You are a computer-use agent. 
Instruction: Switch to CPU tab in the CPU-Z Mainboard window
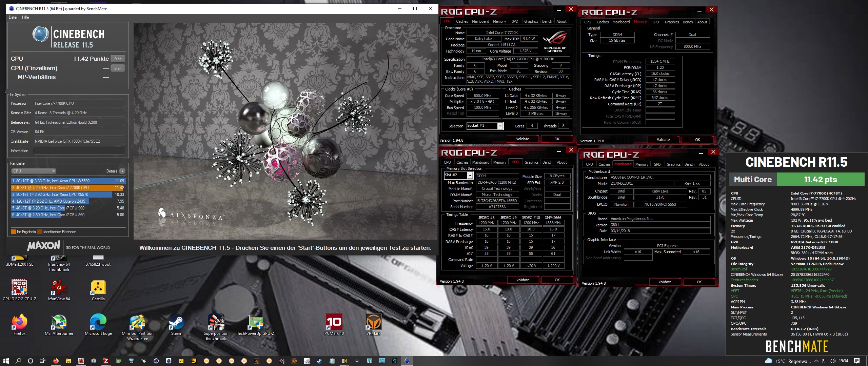589,164
